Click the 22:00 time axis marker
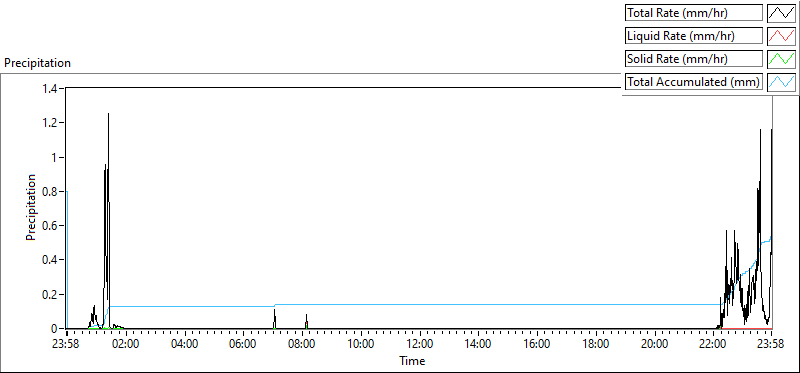The image size is (800, 373). click(x=712, y=343)
